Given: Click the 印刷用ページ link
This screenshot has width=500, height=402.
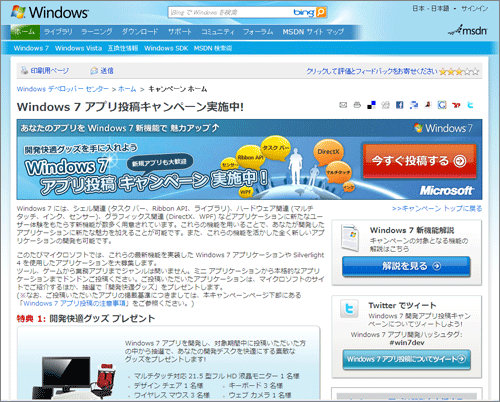Looking at the screenshot, I should (x=50, y=71).
